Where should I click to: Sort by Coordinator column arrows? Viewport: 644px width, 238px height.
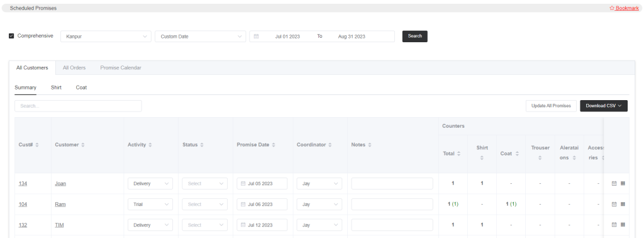[x=330, y=145]
